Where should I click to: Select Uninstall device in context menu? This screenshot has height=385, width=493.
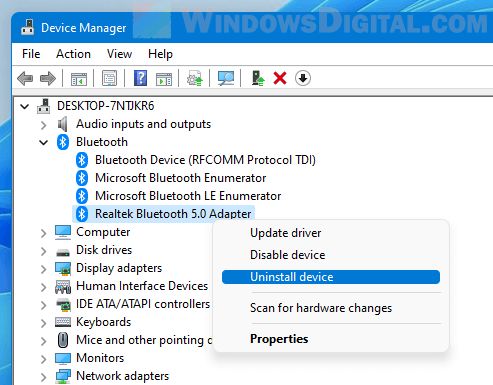pyautogui.click(x=331, y=277)
